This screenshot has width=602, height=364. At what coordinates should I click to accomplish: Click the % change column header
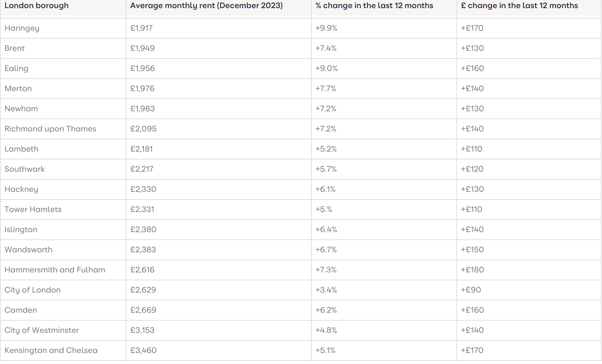pos(374,6)
